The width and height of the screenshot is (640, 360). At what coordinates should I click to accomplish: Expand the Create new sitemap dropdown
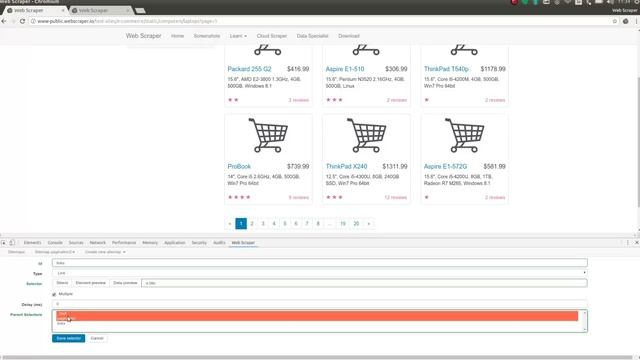click(105, 252)
